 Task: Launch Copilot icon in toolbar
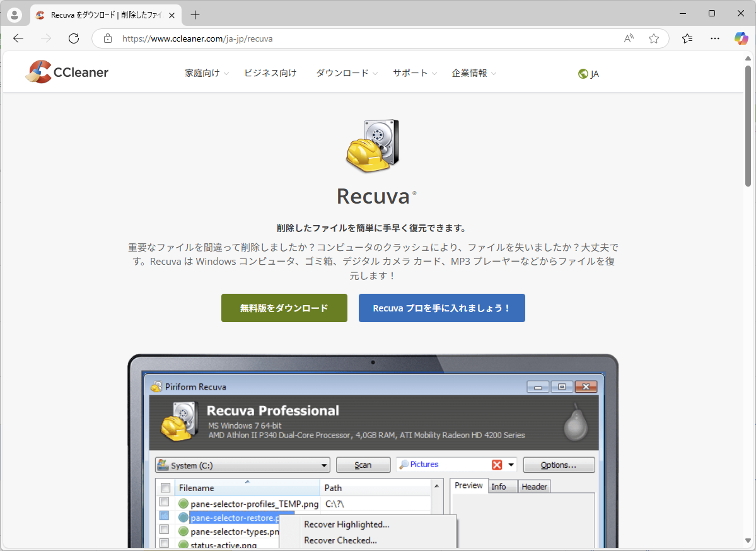coord(741,38)
